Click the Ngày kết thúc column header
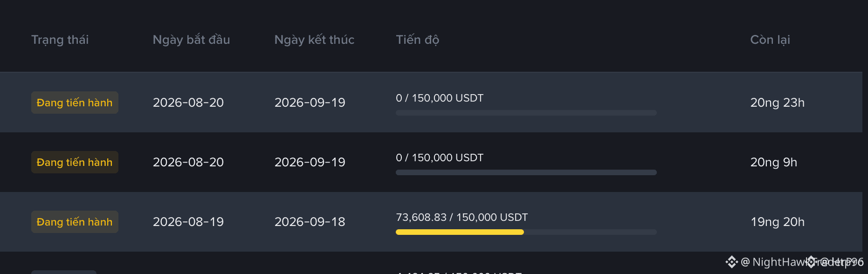The image size is (868, 274). click(314, 40)
